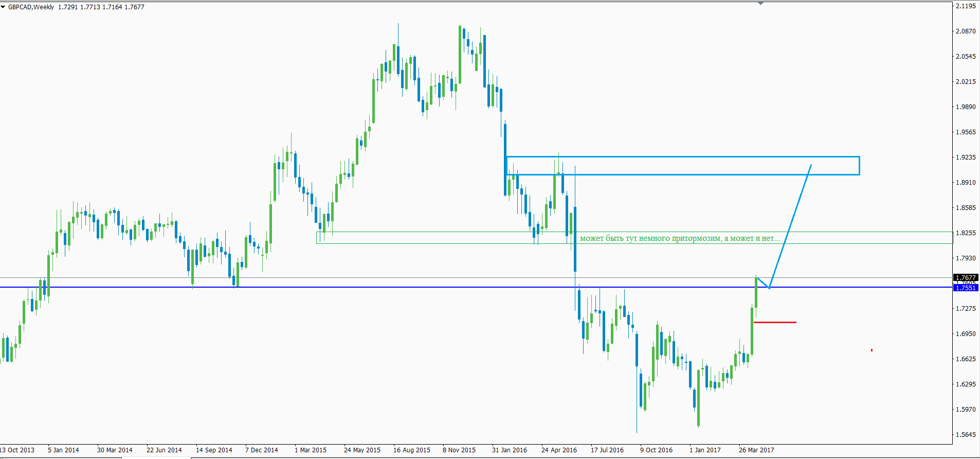Click the low value 1.7164 in chart header
This screenshot has width=980, height=459.
112,7
